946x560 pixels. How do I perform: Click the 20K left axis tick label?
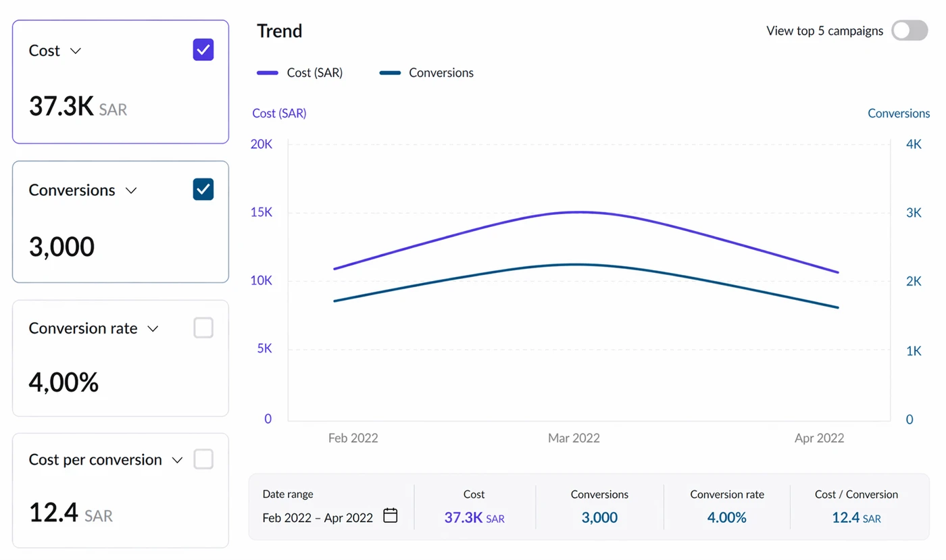tap(261, 144)
